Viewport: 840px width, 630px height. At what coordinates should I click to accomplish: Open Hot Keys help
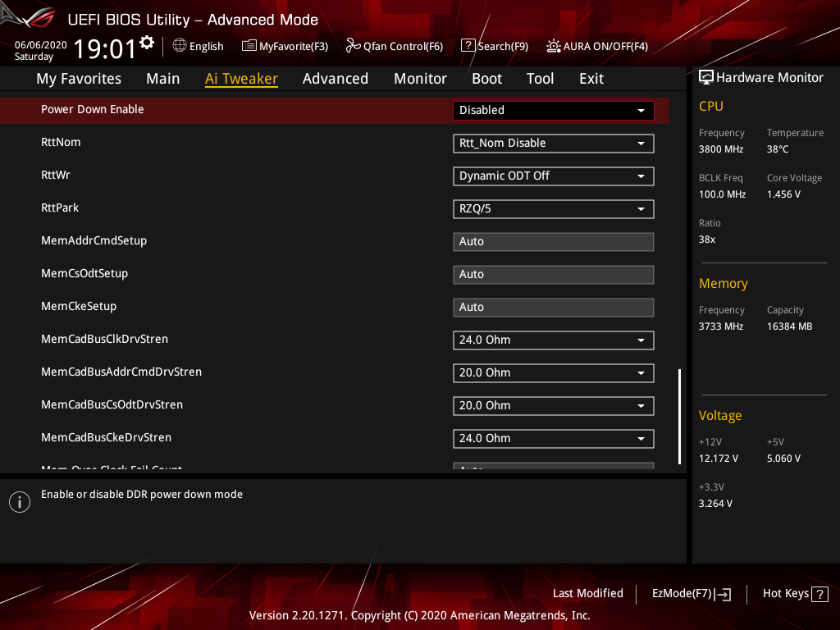(795, 594)
